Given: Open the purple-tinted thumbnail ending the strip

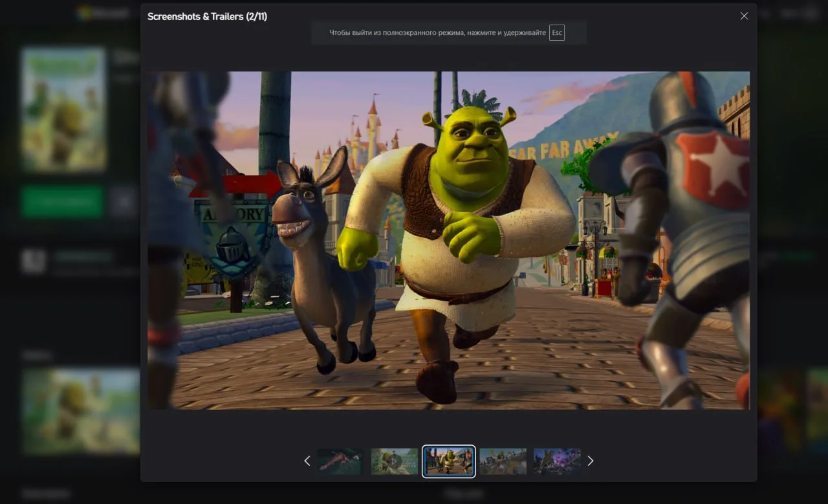Looking at the screenshot, I should click(558, 461).
